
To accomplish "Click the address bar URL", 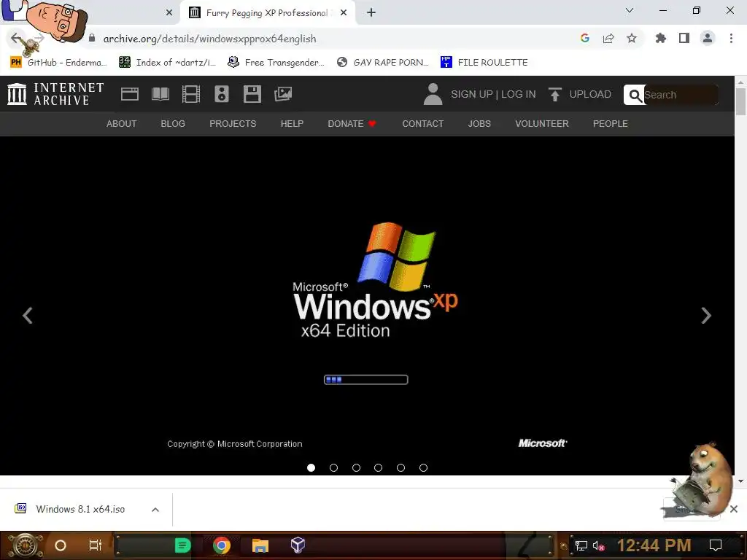I will (209, 39).
